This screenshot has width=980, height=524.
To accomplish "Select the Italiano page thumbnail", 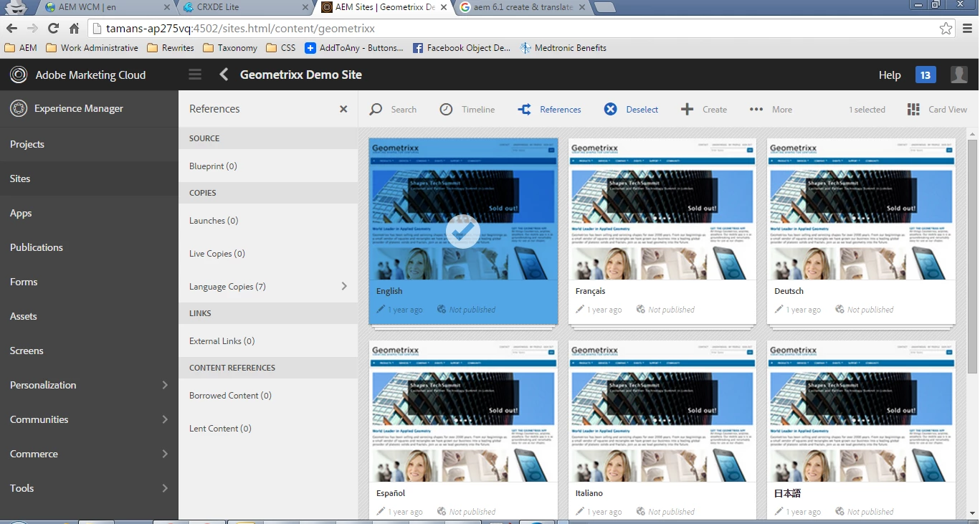I will click(662, 411).
